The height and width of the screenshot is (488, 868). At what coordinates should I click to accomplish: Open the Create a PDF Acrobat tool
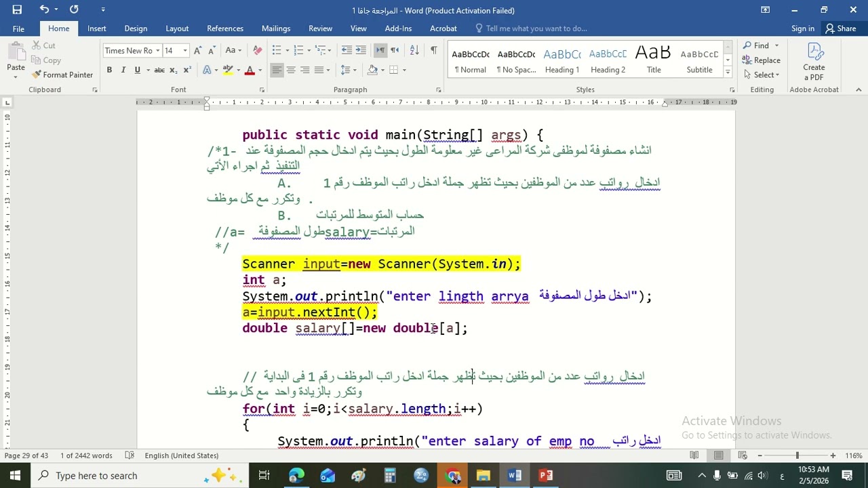(814, 62)
